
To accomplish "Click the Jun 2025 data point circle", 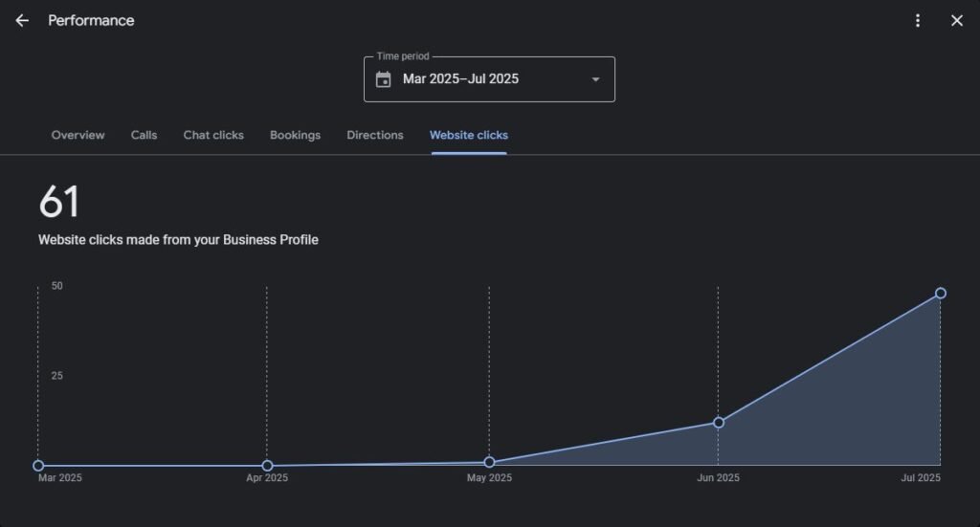I will [719, 423].
